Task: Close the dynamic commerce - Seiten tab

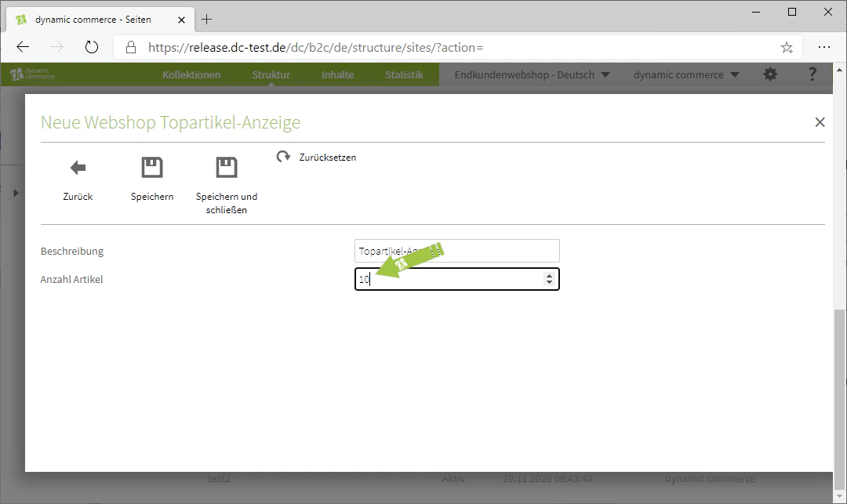Action: tap(181, 20)
